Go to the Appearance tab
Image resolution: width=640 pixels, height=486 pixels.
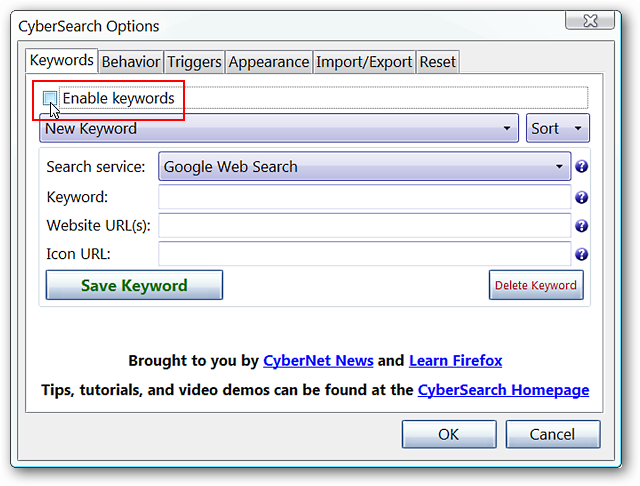click(x=269, y=62)
